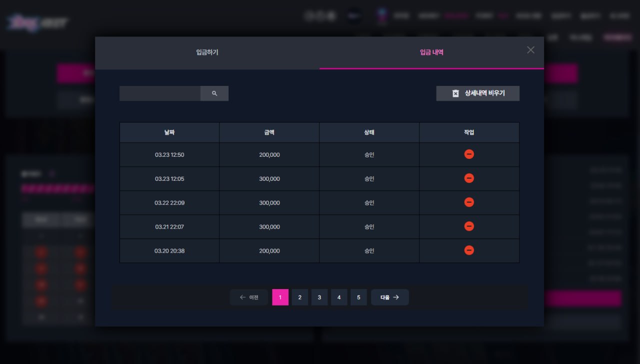Remove the 03.21 22:07 deposit record
The width and height of the screenshot is (640, 364).
click(x=469, y=226)
